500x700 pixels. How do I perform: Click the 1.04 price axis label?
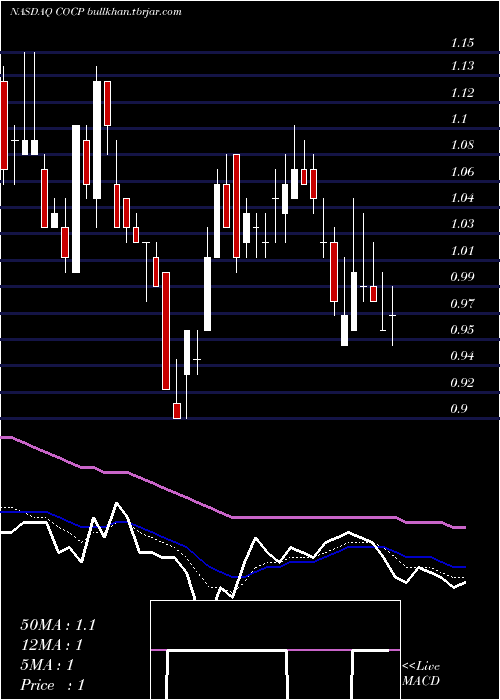[x=462, y=198]
